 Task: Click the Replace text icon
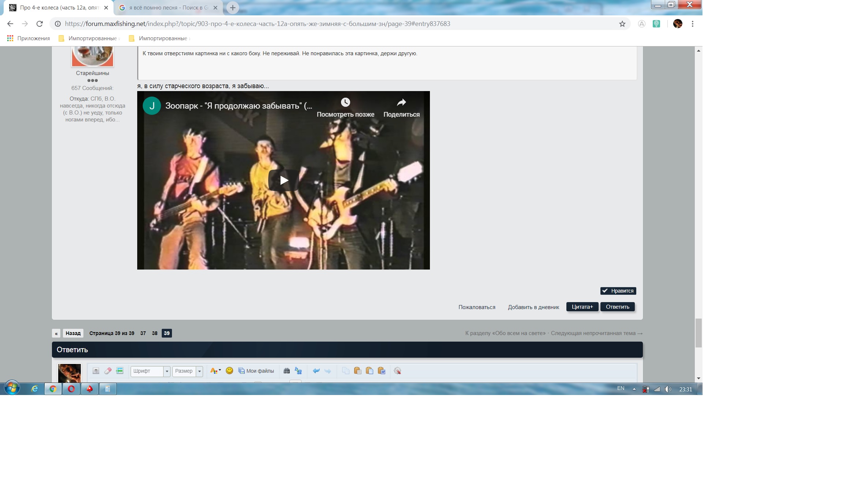[x=298, y=371]
